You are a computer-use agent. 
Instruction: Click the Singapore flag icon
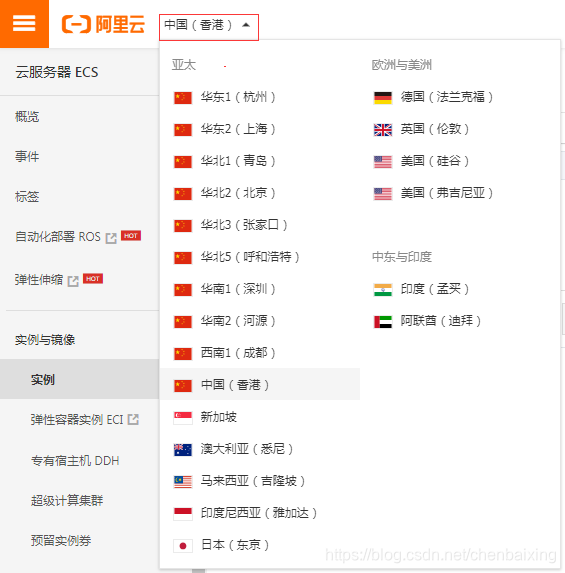183,418
